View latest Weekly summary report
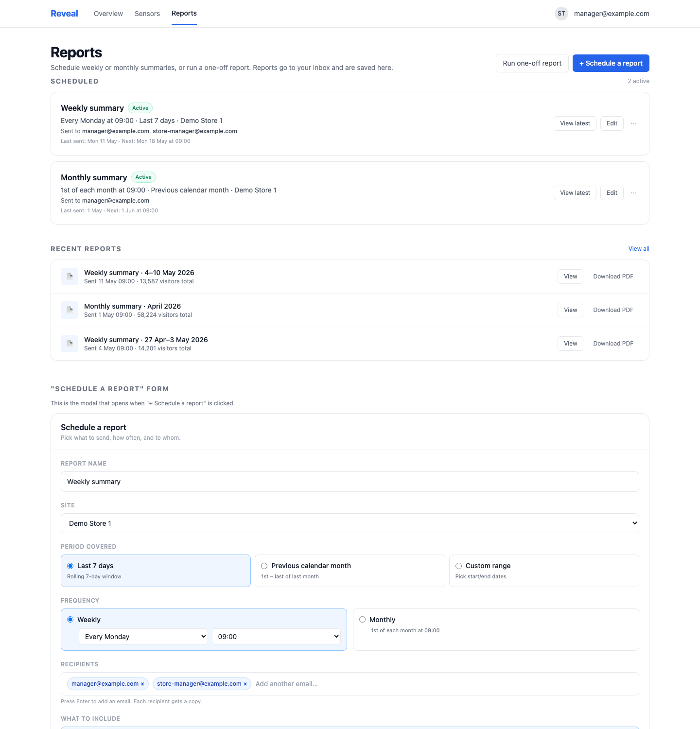The width and height of the screenshot is (700, 729). point(575,123)
